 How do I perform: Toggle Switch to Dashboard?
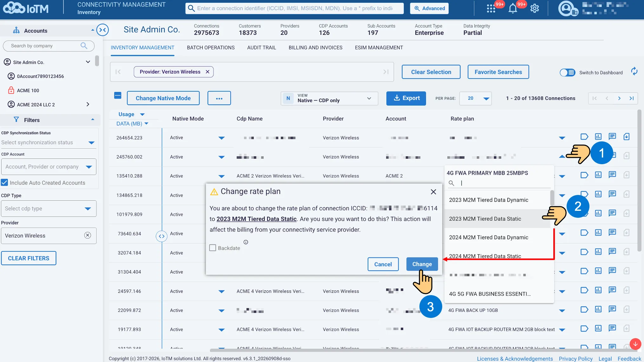[567, 73]
